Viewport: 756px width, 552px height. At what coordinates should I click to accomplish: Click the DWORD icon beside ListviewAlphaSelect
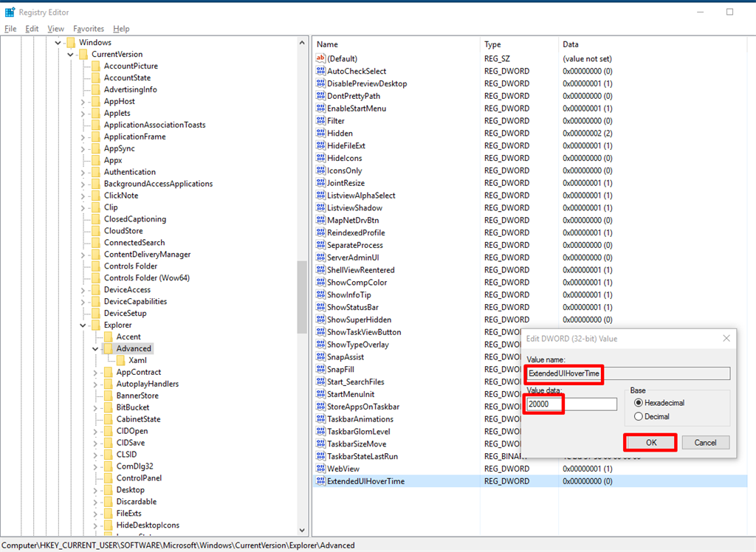320,196
